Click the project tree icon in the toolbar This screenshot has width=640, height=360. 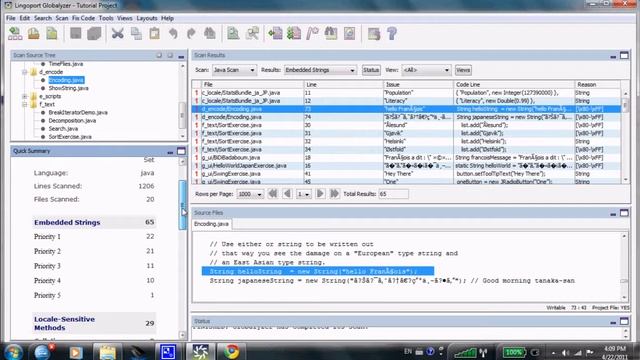tap(15, 33)
